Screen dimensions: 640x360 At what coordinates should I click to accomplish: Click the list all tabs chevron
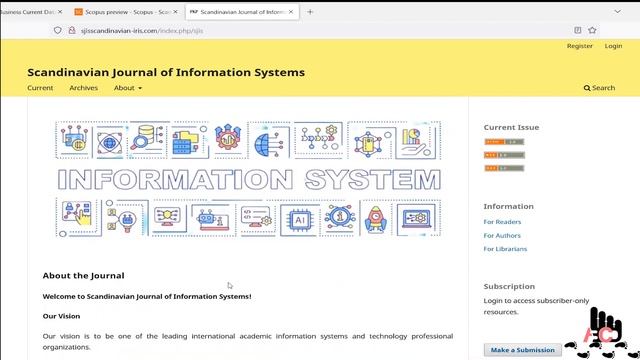click(618, 12)
